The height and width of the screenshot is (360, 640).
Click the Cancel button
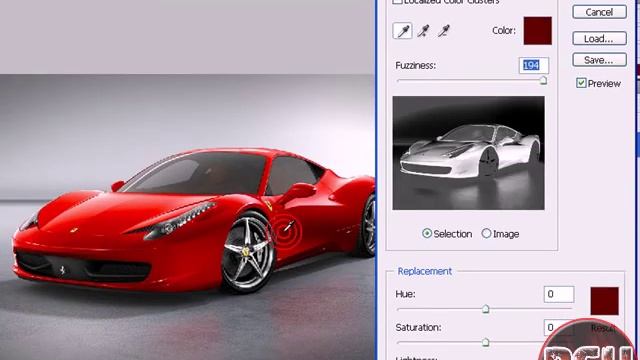click(x=599, y=12)
